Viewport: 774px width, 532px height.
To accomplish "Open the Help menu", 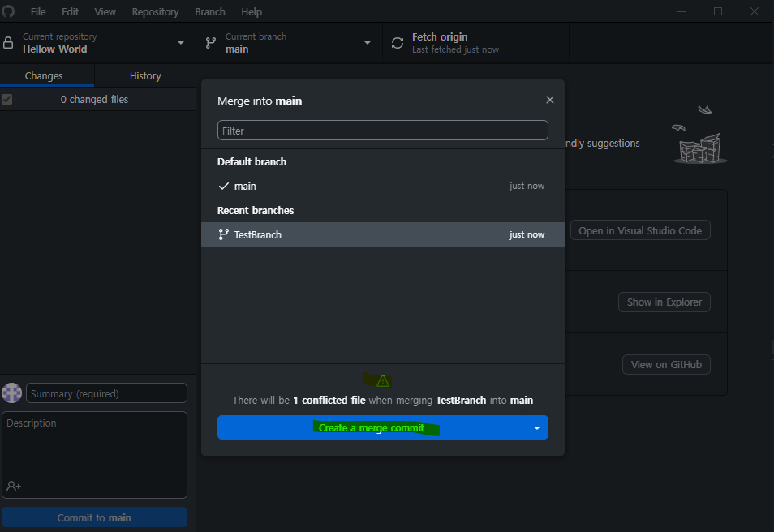I will (252, 11).
